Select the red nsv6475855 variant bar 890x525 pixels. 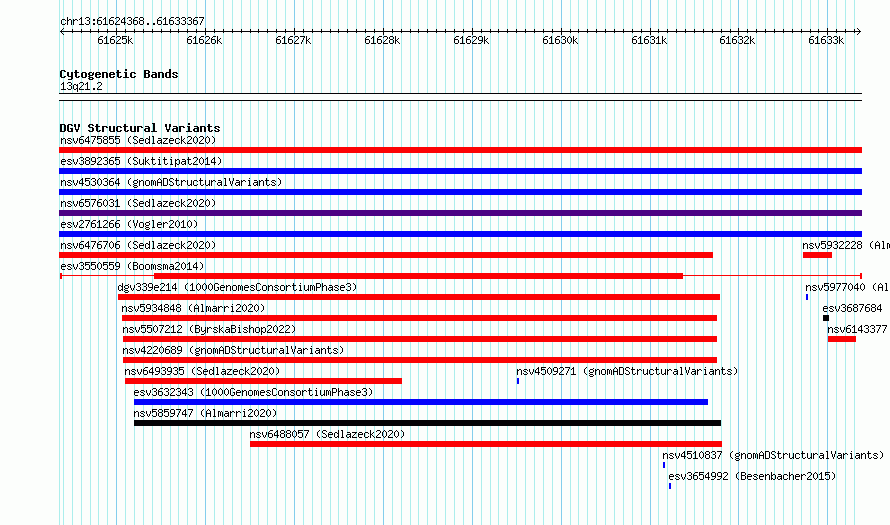click(460, 150)
